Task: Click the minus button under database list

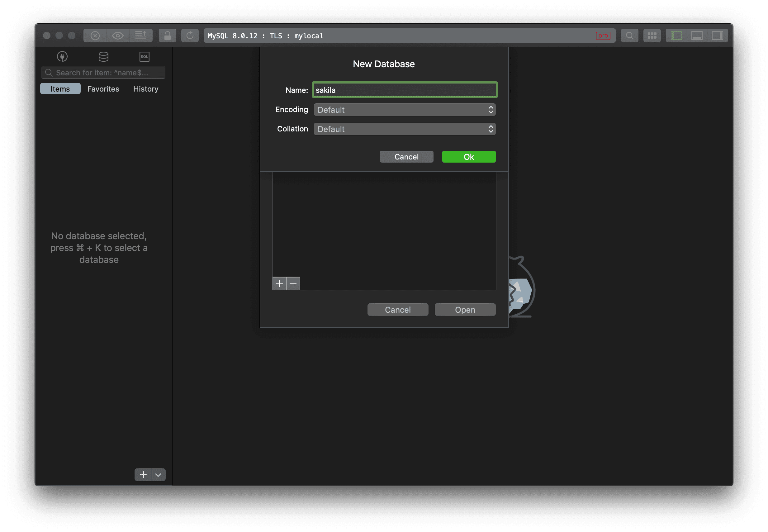Action: coord(293,284)
